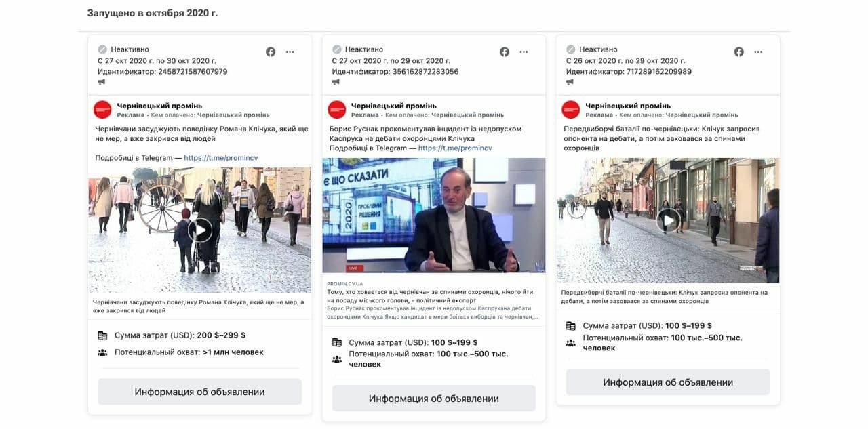Open the t.me/promincv link in first ad
868x429 pixels.
click(221, 158)
